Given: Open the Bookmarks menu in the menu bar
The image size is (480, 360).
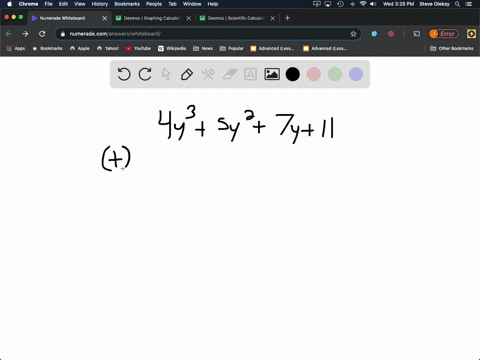Looking at the screenshot, I should [127, 4].
